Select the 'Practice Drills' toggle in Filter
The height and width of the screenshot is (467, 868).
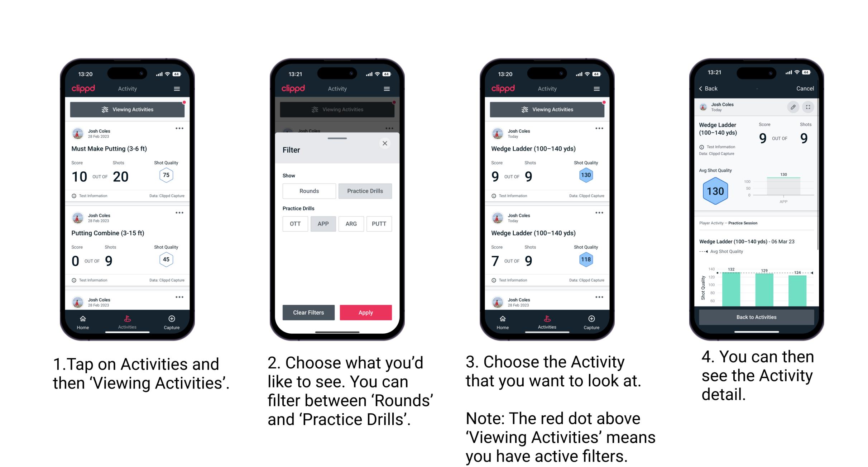(365, 191)
